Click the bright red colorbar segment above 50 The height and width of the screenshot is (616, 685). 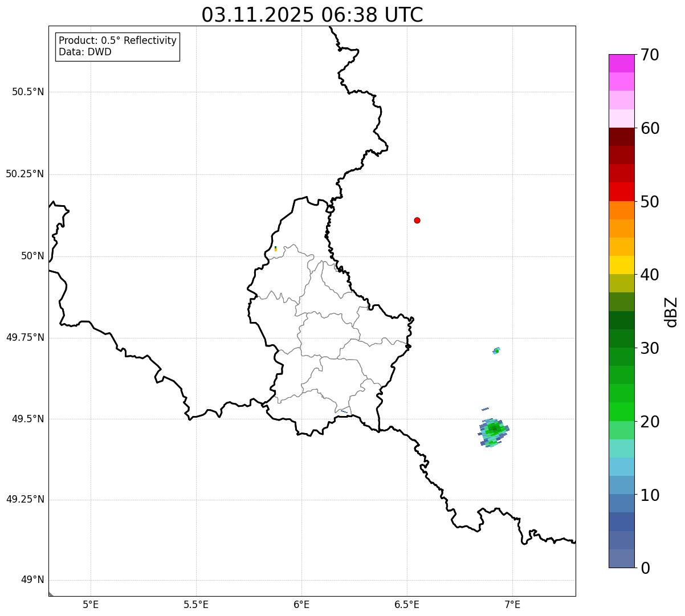click(x=621, y=191)
